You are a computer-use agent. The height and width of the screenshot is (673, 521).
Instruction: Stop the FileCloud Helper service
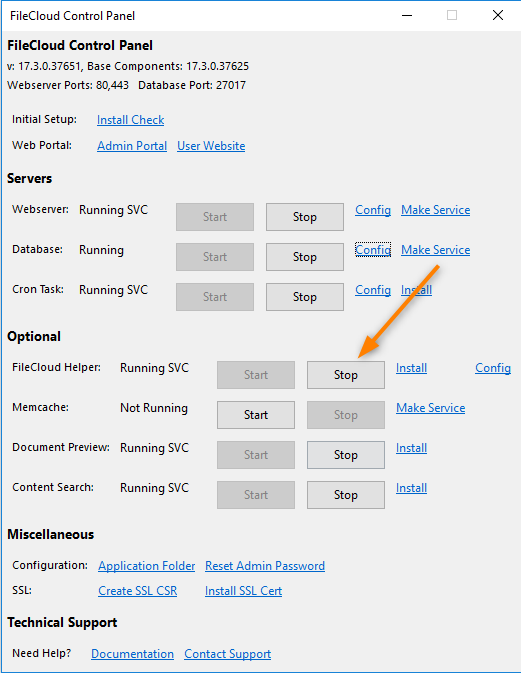[345, 375]
